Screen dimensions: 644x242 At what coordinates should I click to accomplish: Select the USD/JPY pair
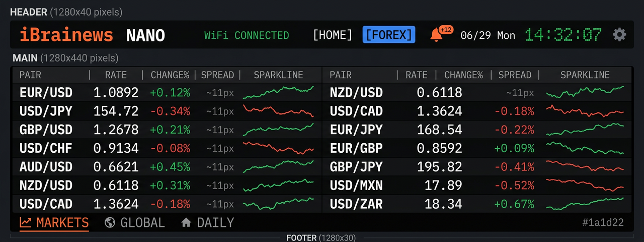pos(46,111)
